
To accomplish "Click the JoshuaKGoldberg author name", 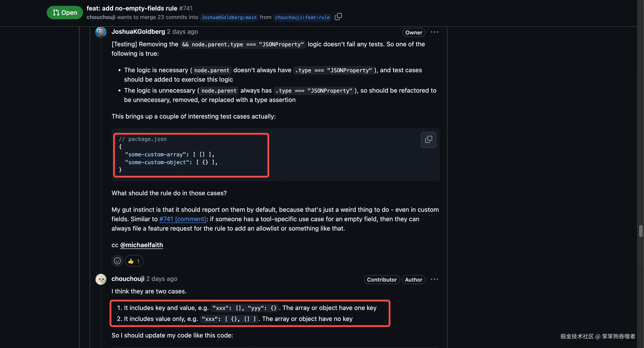I will pyautogui.click(x=138, y=32).
